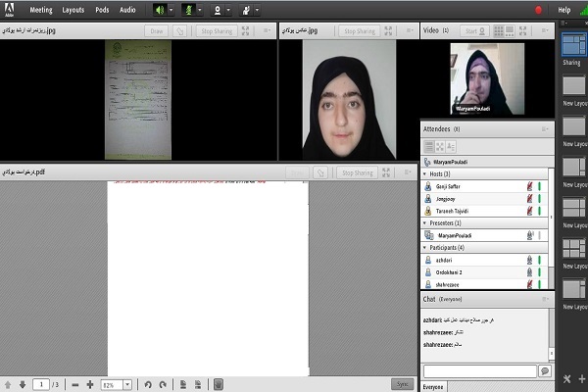Click pointer tool in top-left jpg pod
Image resolution: width=588 pixels, height=392 pixels.
point(180,31)
